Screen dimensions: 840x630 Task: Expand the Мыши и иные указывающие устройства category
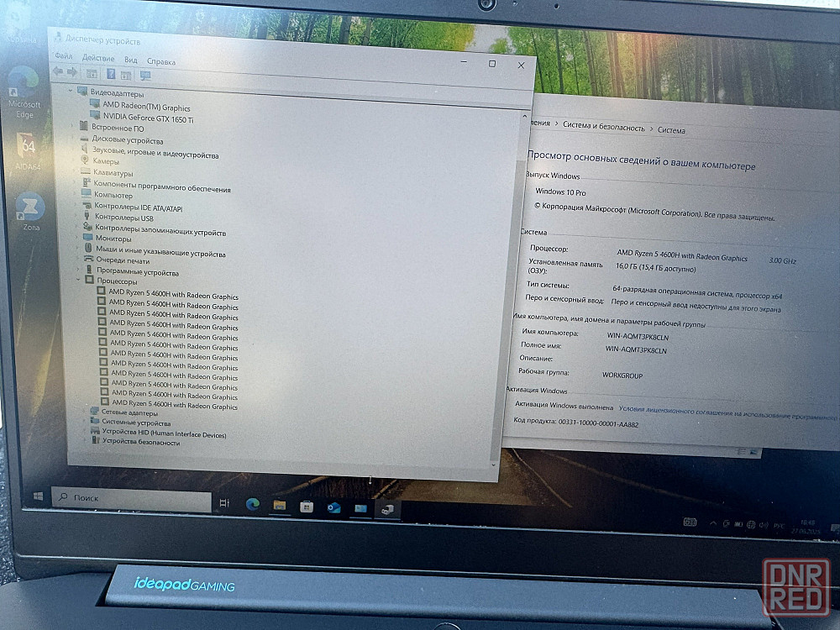tap(77, 248)
